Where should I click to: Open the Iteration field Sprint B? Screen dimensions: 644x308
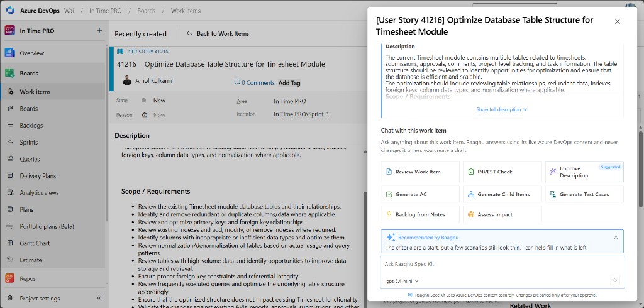(301, 114)
